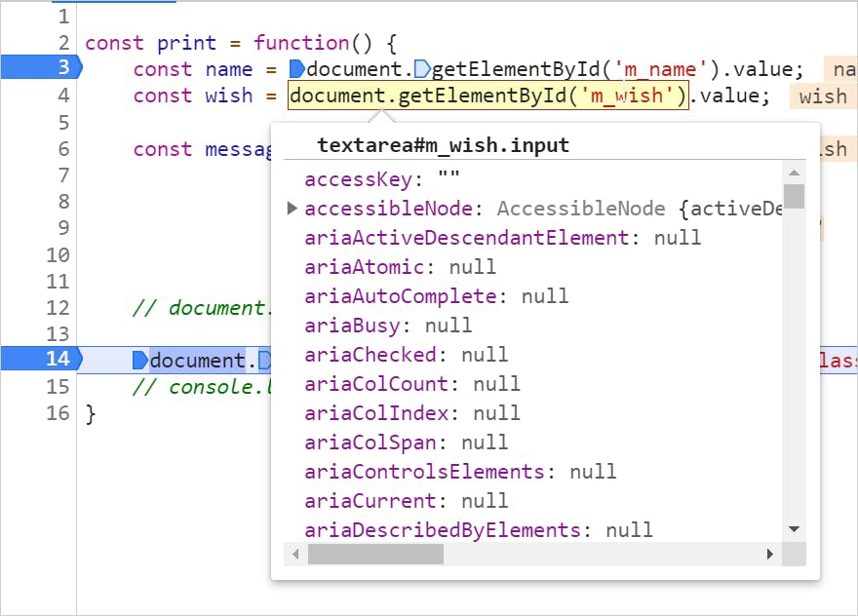Click the // document comment on line 12
This screenshot has height=616, width=858.
(203, 307)
